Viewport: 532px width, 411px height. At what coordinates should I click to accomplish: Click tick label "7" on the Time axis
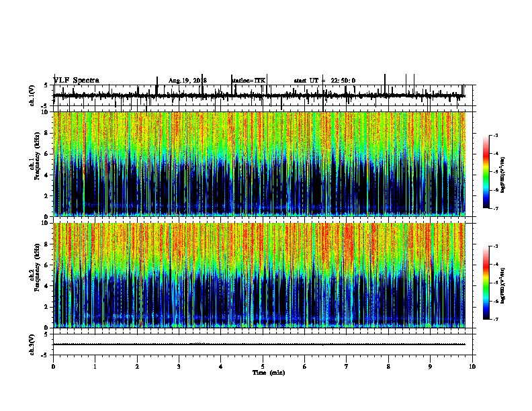pos(347,367)
